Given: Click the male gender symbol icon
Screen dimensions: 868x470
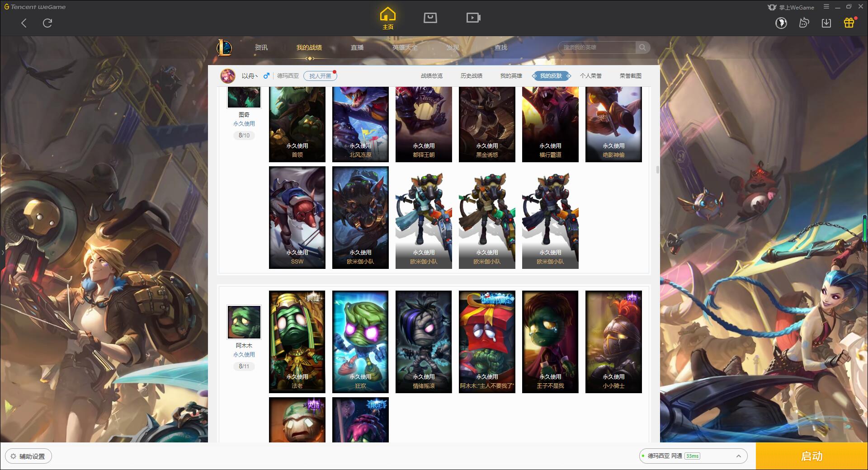Looking at the screenshot, I should point(266,75).
